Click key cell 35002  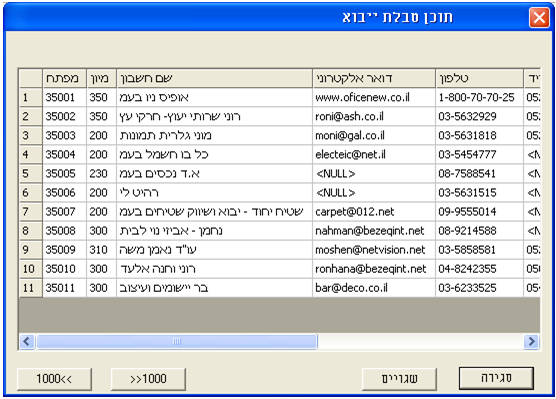click(x=65, y=116)
